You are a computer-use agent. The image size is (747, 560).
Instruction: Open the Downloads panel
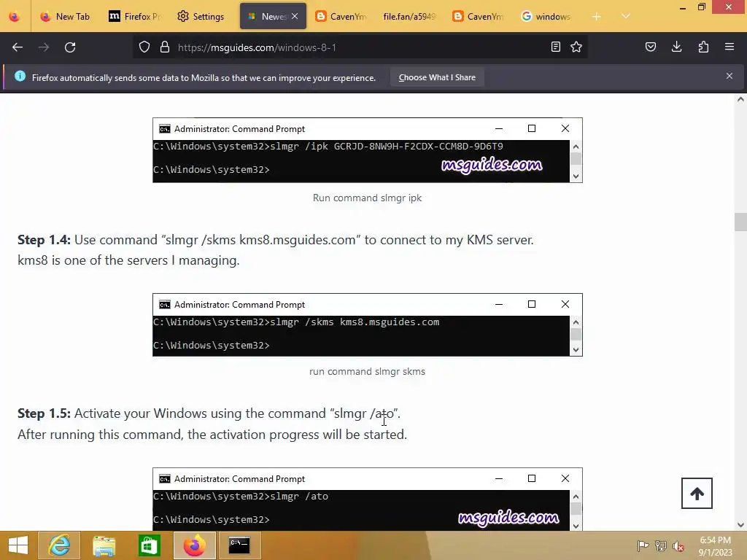[x=676, y=47]
